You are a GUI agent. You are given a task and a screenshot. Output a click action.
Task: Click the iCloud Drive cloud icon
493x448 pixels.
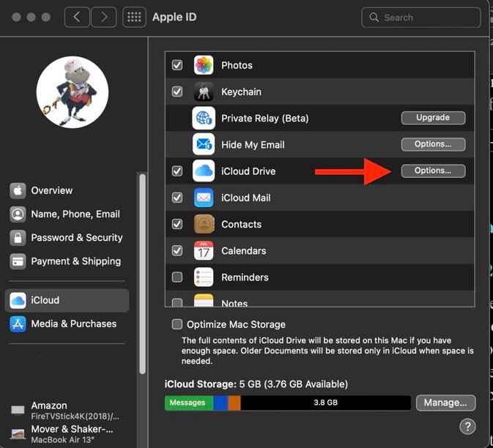point(204,171)
